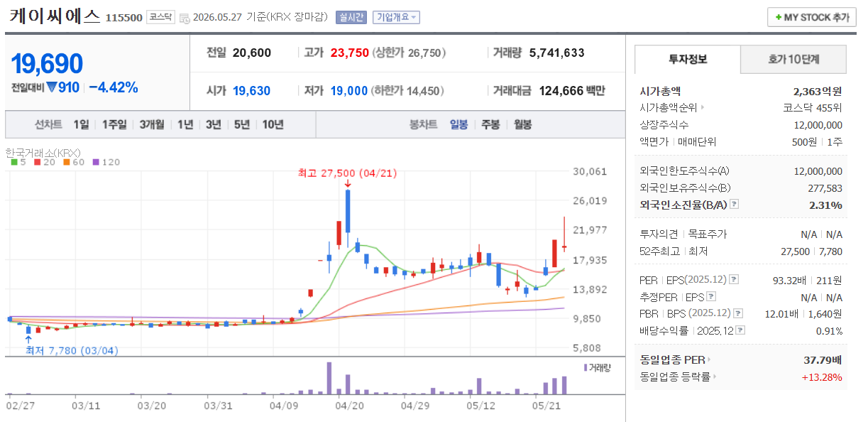Select the 3개월 line chart period

point(152,124)
